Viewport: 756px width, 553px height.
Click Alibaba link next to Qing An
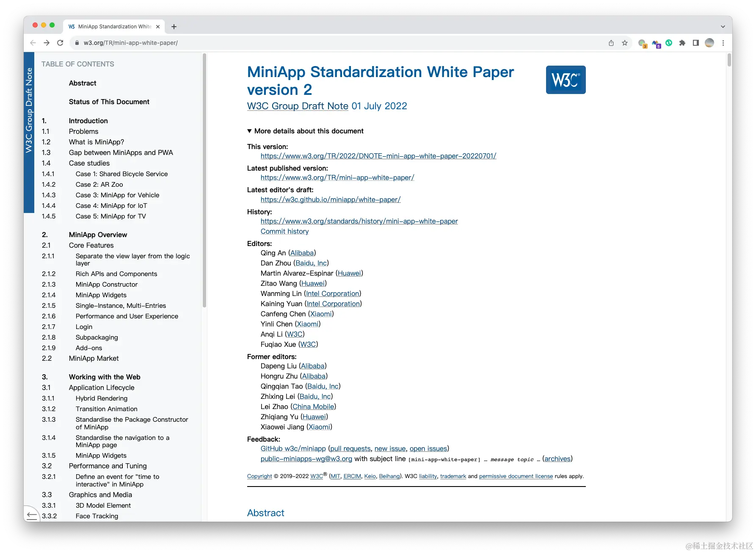[x=302, y=253]
